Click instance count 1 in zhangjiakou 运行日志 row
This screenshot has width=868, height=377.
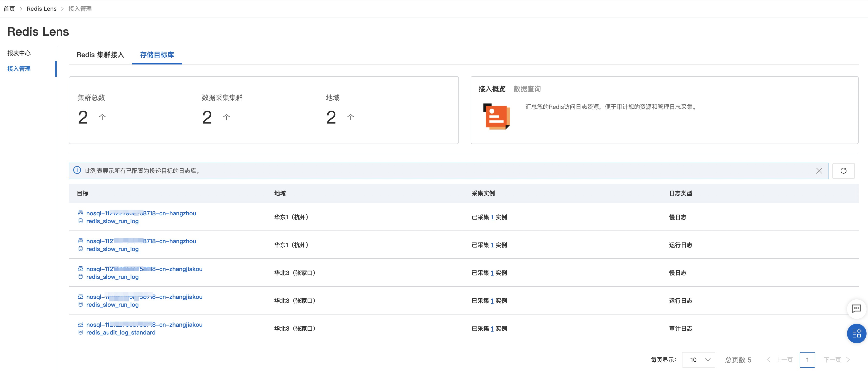(492, 301)
